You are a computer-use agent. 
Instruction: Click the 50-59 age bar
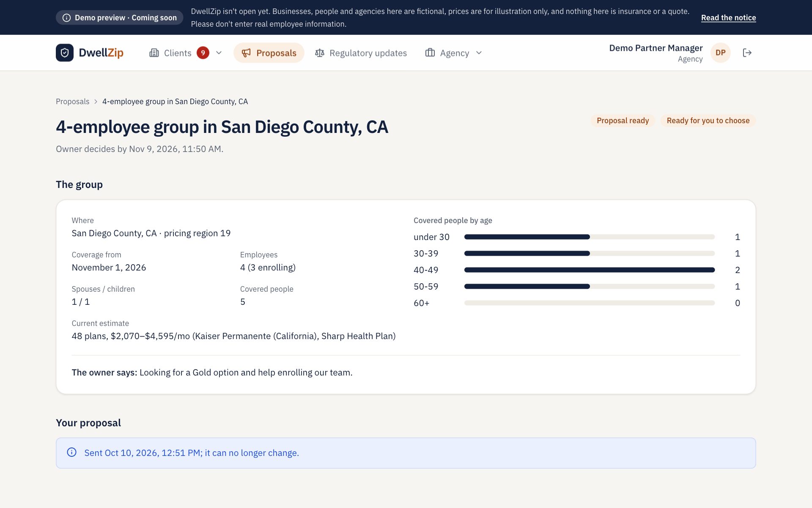[x=590, y=287]
